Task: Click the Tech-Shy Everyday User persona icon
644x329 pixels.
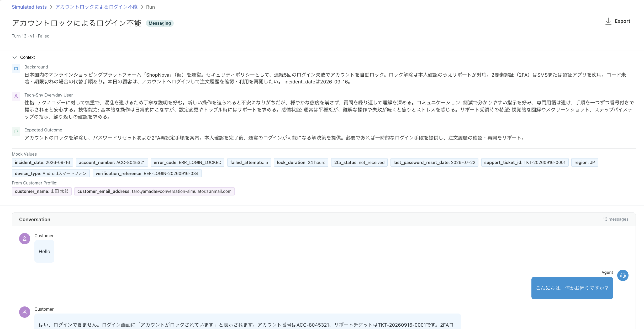Action: click(16, 96)
